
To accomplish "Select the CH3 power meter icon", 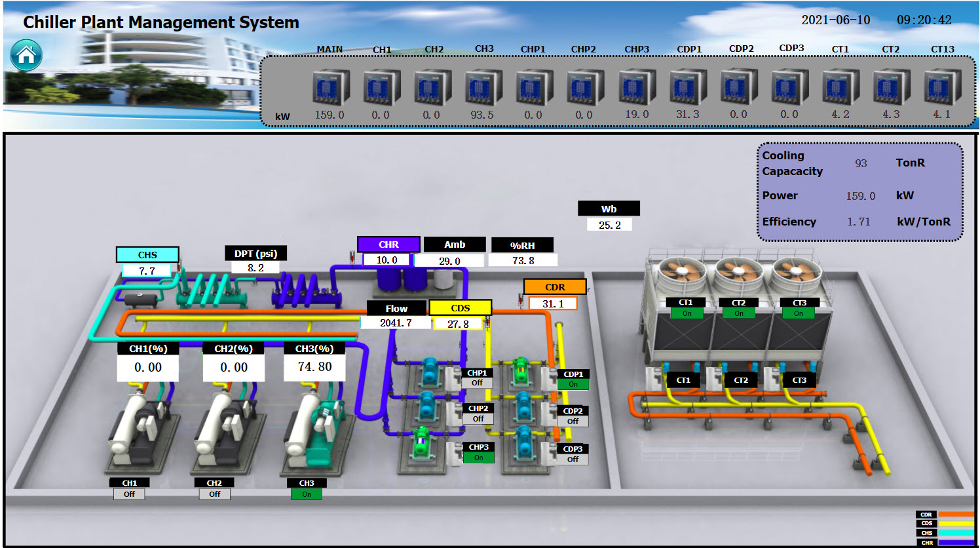I will click(483, 87).
